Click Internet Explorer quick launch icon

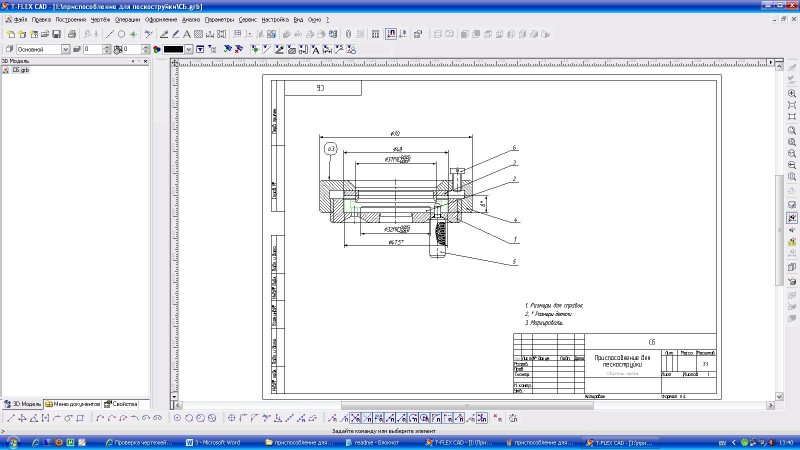click(35, 442)
